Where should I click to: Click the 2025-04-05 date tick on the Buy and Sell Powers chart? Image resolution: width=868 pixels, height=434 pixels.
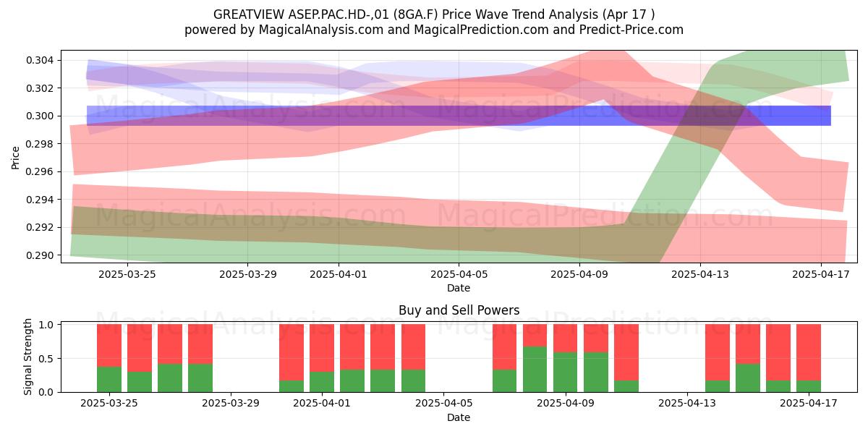point(443,404)
